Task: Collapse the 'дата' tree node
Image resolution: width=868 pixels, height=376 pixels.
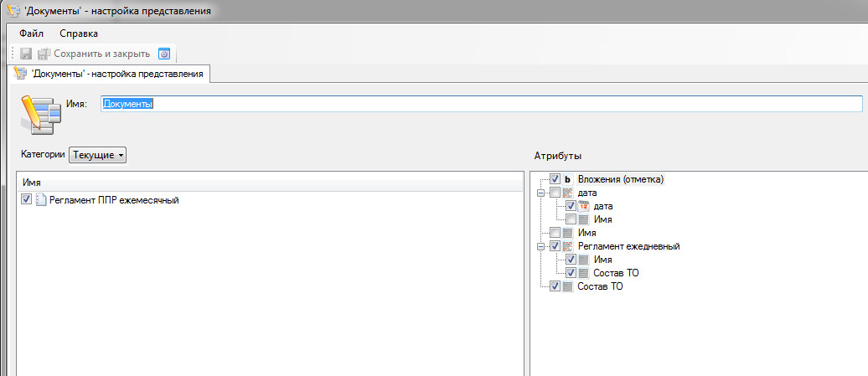Action: tap(540, 193)
